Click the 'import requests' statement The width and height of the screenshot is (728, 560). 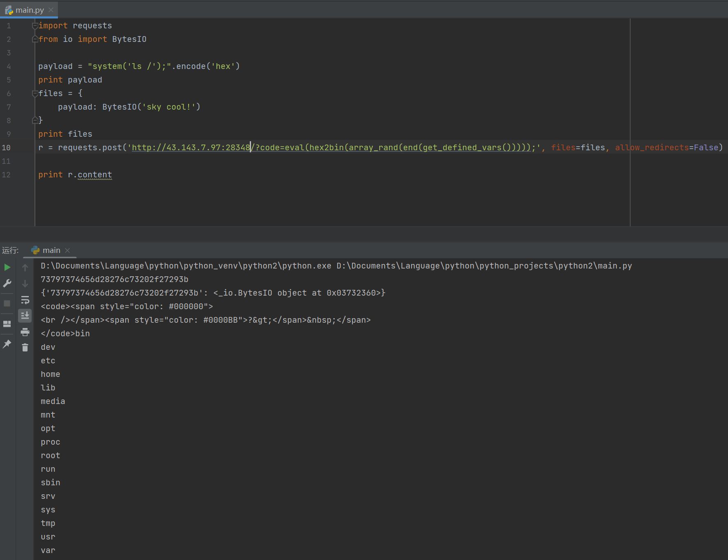[75, 25]
